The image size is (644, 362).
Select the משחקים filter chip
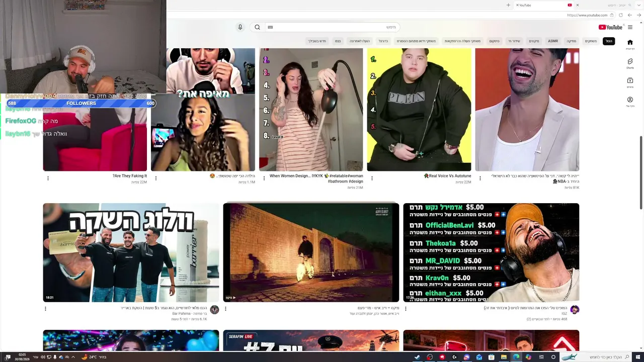(591, 41)
